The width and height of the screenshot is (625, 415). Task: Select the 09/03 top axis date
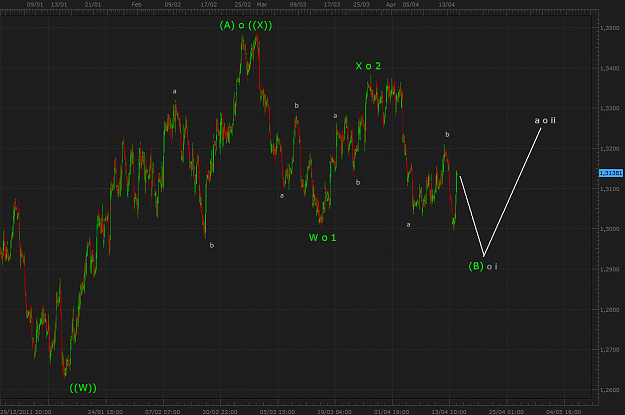pos(298,4)
